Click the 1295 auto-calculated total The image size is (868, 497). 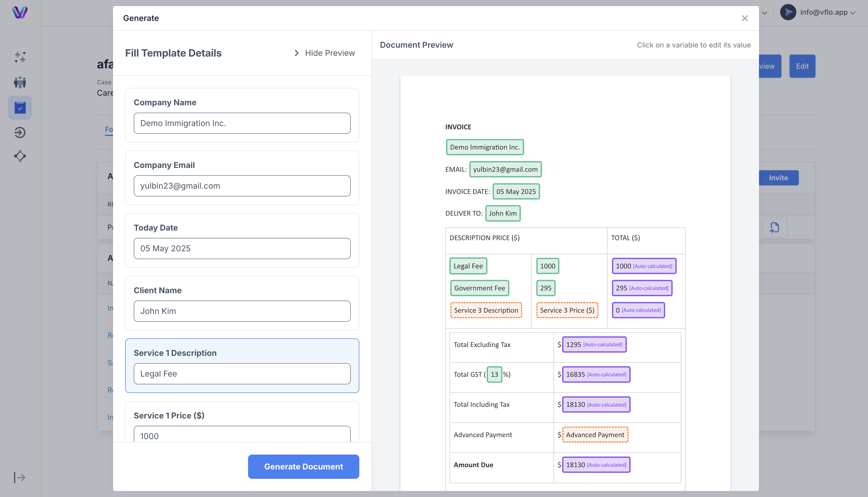click(594, 345)
